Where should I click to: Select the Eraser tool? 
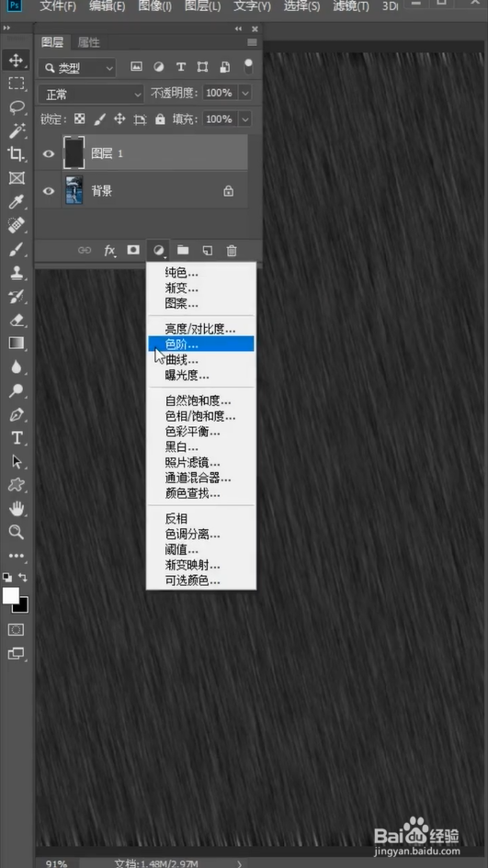point(16,320)
